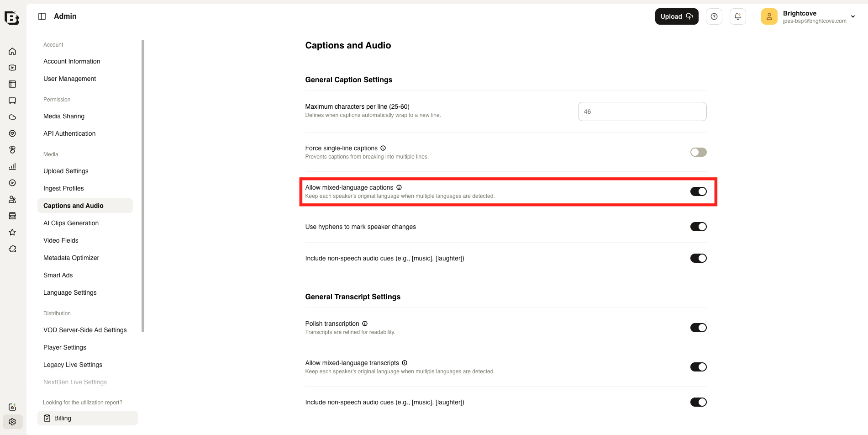Enable Force single-line captions toggle
The image size is (868, 435).
pos(698,152)
